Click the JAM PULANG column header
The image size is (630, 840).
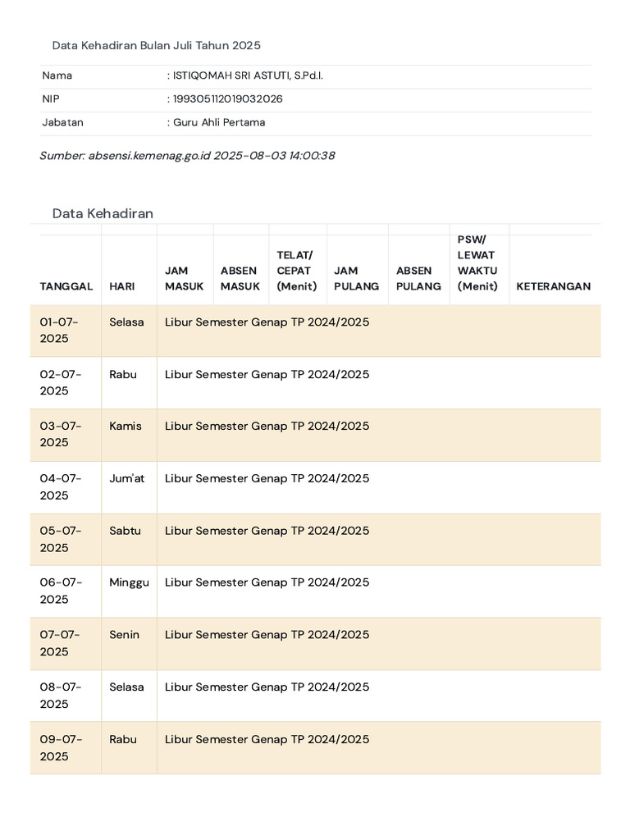pyautogui.click(x=356, y=279)
